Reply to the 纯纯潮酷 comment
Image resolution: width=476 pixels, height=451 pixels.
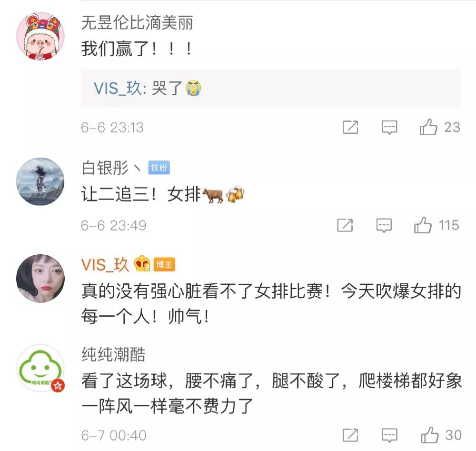tap(389, 435)
